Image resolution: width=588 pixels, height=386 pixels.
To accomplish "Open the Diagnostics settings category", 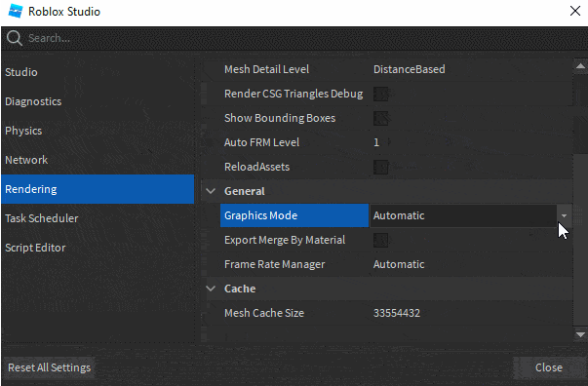I will coord(98,101).
